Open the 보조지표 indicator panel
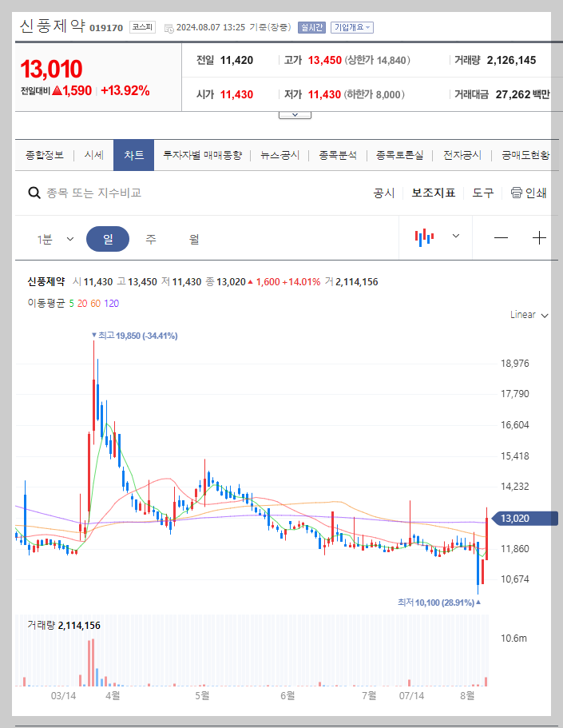Screen dimensions: 563x728 (434, 193)
